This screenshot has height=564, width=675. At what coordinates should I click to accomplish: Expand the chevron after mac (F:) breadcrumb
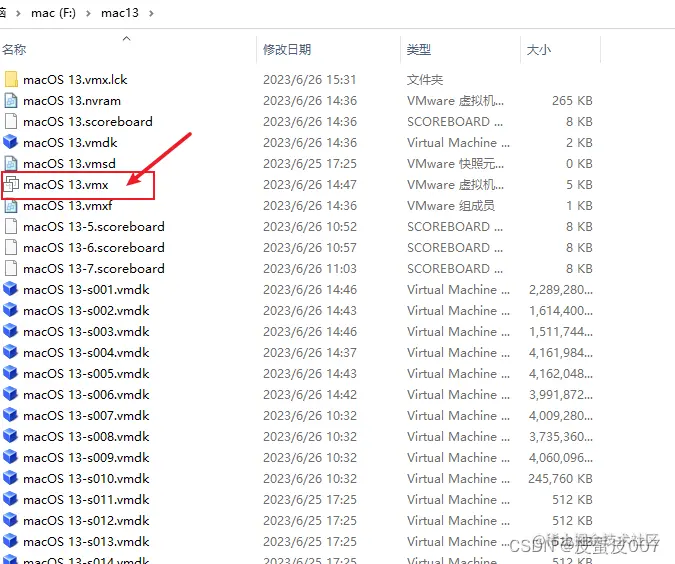[88, 13]
